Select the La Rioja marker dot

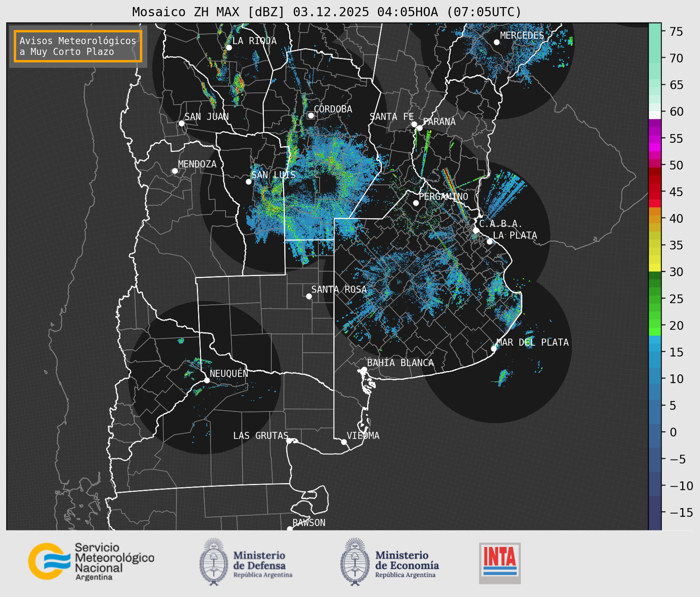point(229,48)
